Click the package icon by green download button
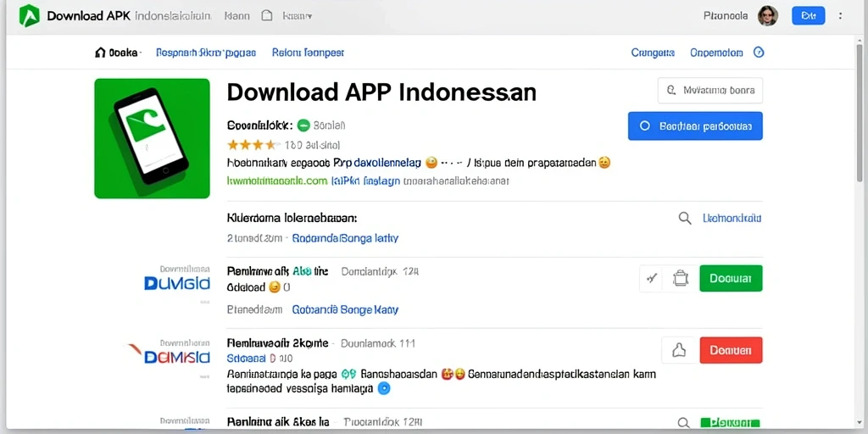This screenshot has height=434, width=868. tap(680, 278)
